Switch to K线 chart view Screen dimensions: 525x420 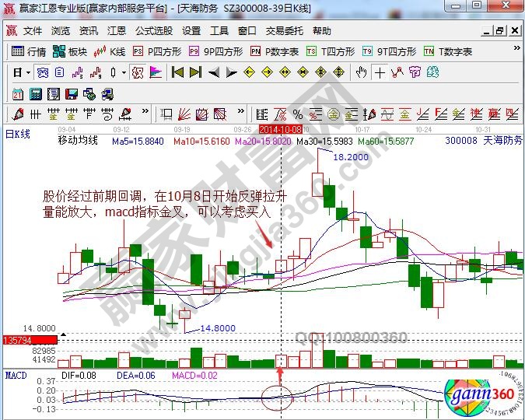[110, 52]
